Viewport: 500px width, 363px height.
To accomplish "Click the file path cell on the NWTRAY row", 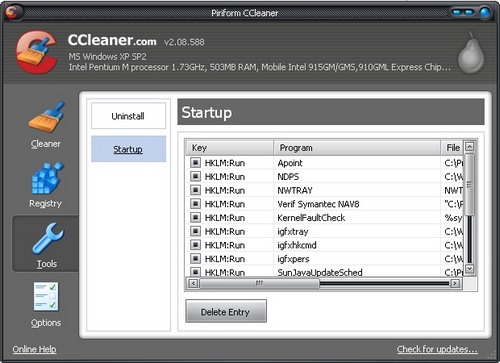I will [453, 190].
